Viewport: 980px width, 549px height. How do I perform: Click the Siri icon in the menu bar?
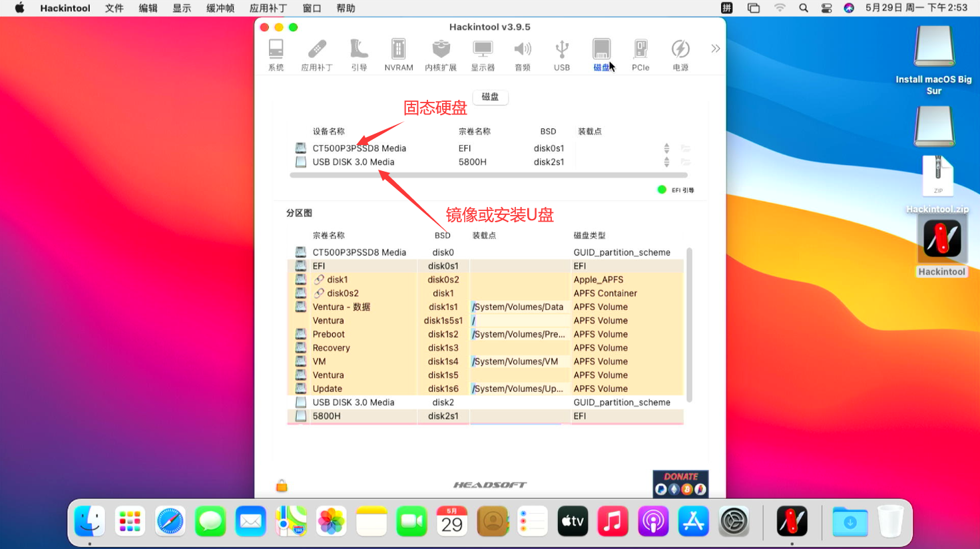tap(849, 8)
